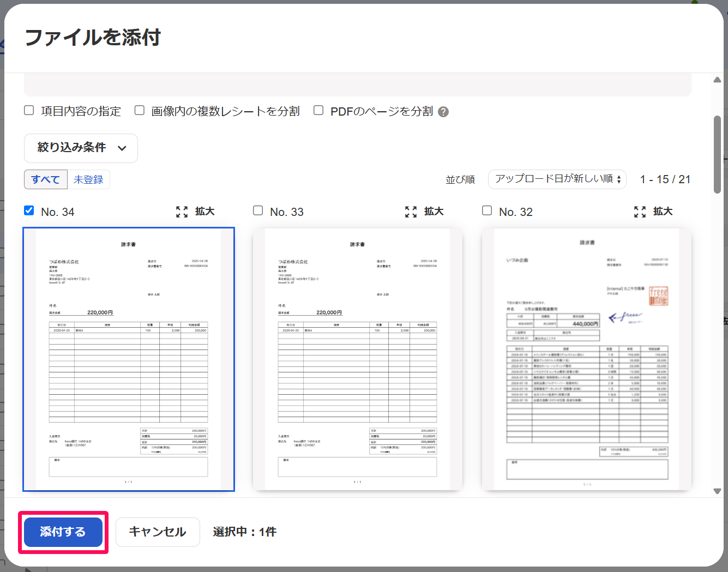
Task: Select the No. 33 invoice thumbnail
Action: tap(358, 359)
